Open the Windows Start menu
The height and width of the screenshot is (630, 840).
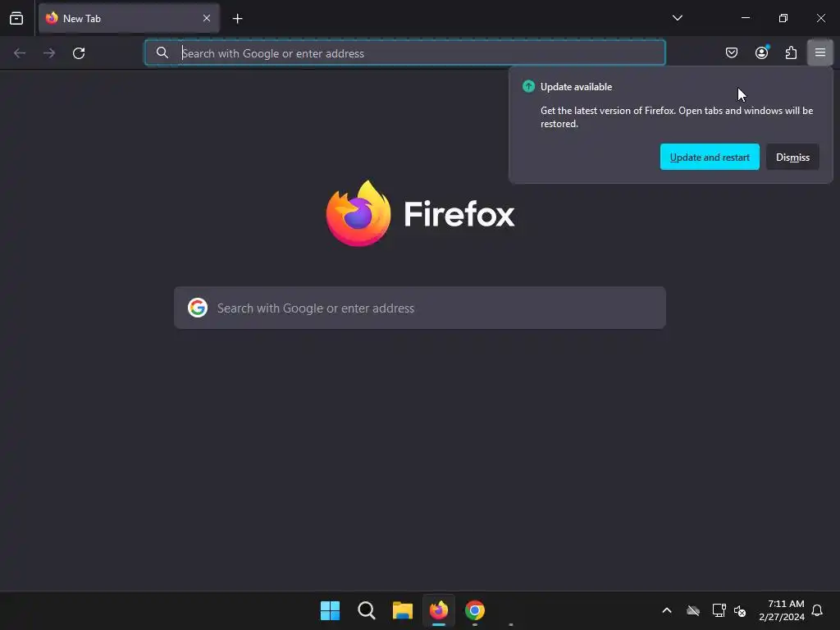[x=330, y=610]
